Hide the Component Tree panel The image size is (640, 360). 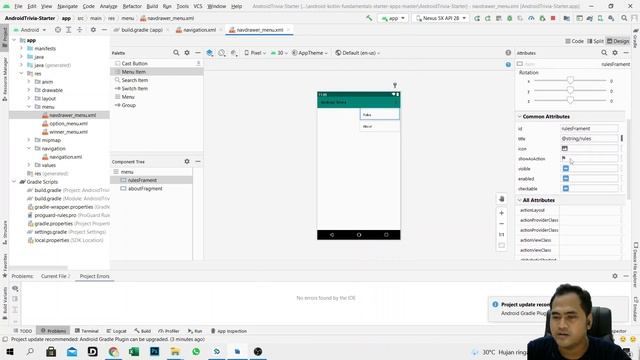pos(198,161)
